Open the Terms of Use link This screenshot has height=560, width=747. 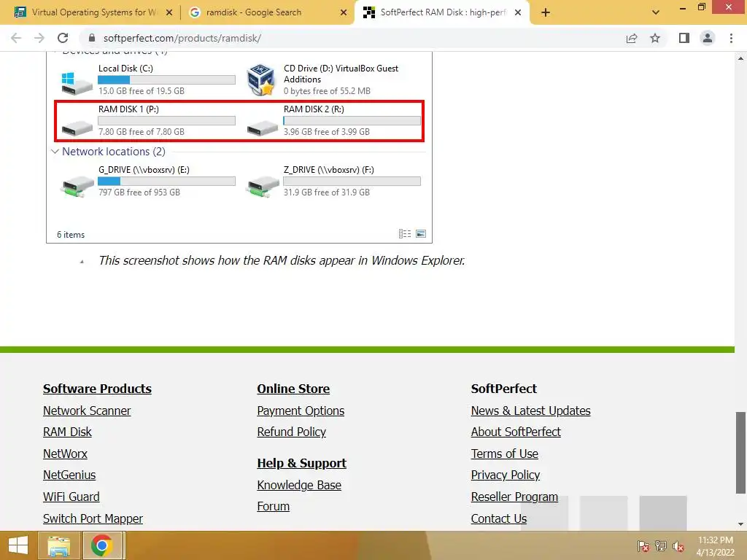tap(505, 454)
